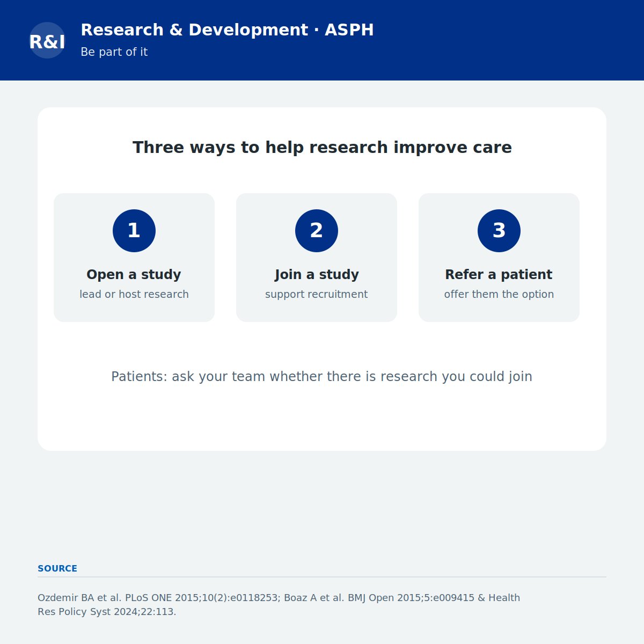Click the number 3 circle icon
The width and height of the screenshot is (644, 644).
(x=499, y=231)
